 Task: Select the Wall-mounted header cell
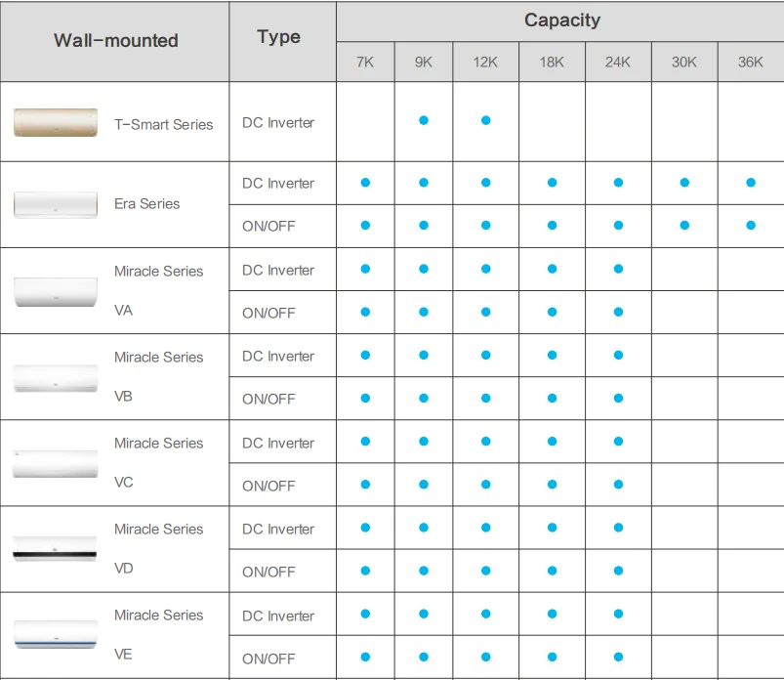click(x=116, y=41)
